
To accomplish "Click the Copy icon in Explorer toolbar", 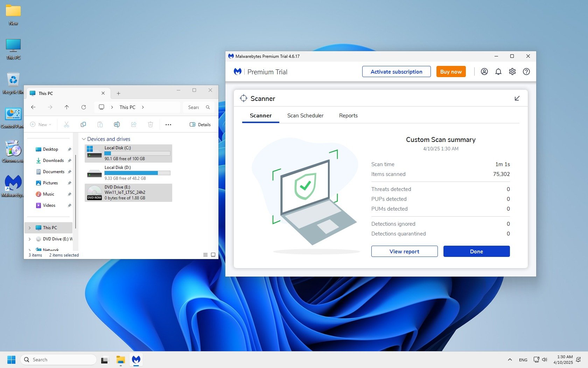I will 83,124.
